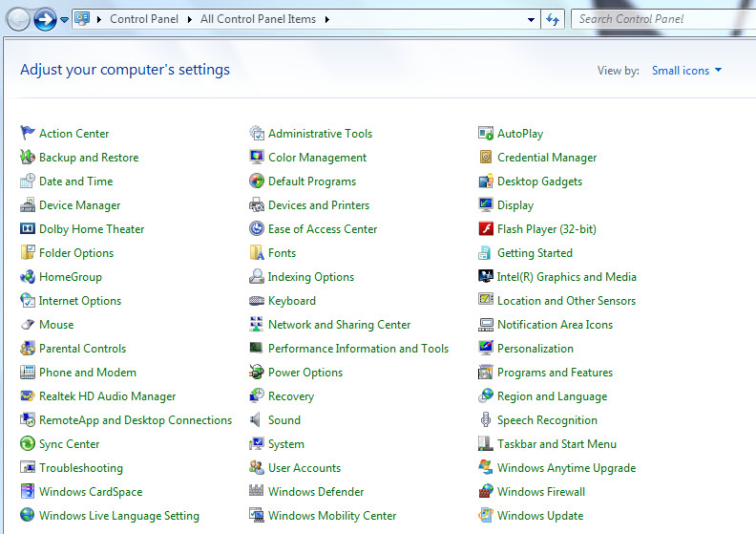The image size is (756, 534).
Task: Click the Windows Defender icon
Action: (257, 491)
